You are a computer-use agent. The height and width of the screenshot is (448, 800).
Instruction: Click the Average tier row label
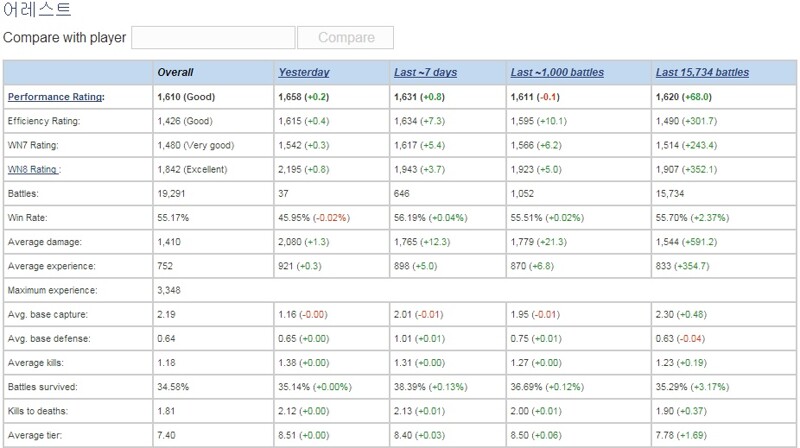pos(35,436)
